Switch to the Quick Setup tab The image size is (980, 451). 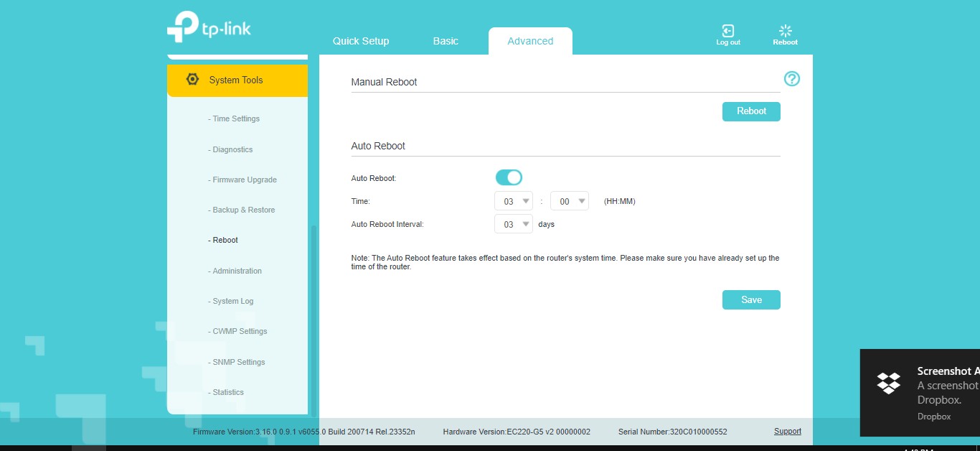pyautogui.click(x=361, y=41)
